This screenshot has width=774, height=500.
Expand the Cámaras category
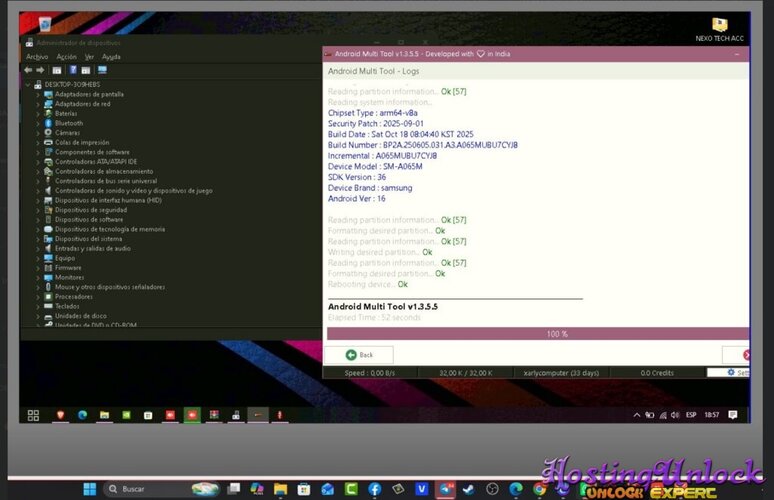[x=38, y=133]
